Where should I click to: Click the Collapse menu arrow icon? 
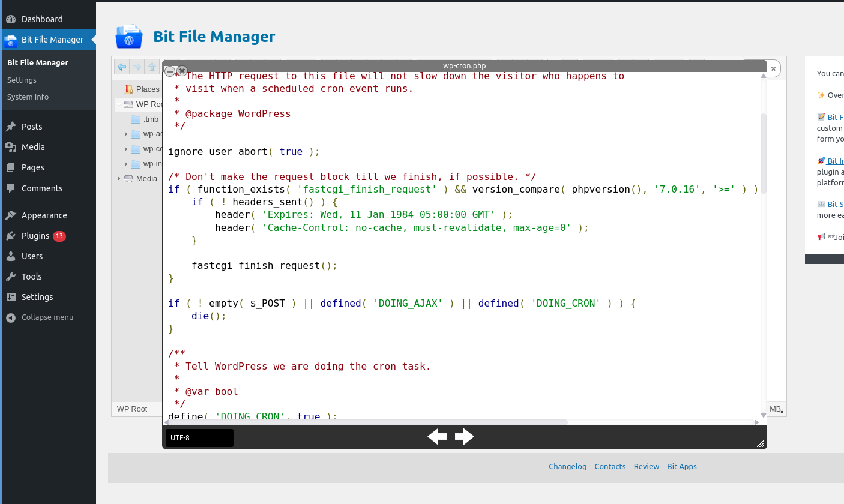(11, 317)
